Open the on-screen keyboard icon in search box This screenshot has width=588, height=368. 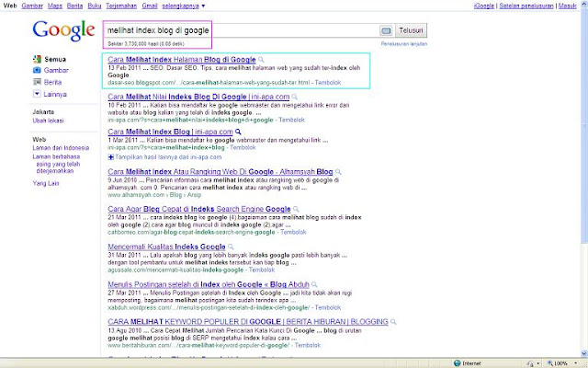coord(386,30)
